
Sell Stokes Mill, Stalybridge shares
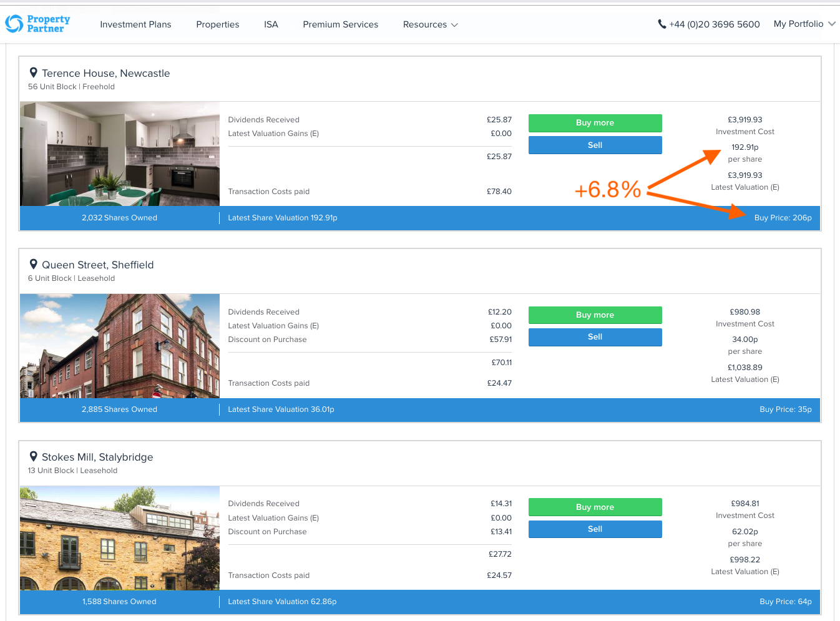(x=595, y=529)
